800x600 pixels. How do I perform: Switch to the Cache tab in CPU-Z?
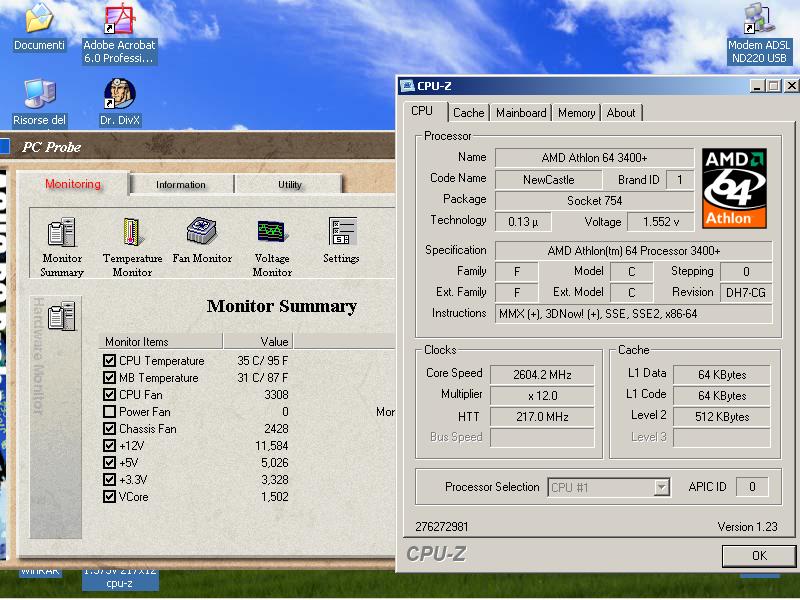(x=468, y=113)
